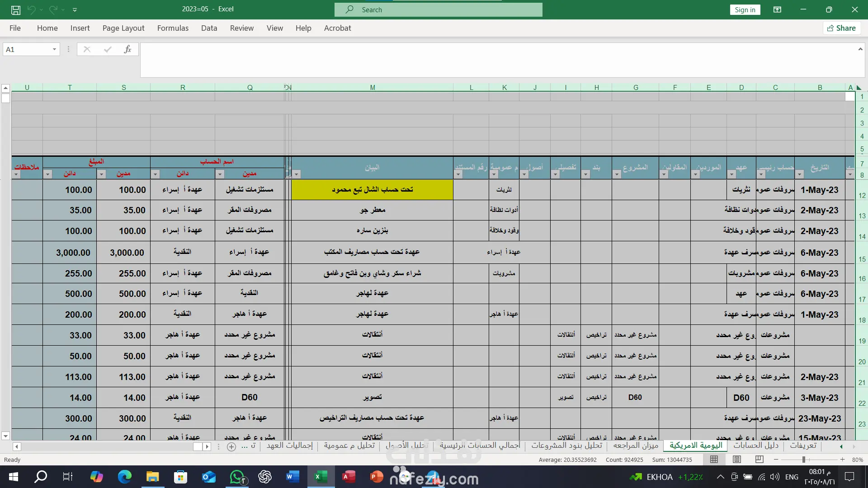
Task: Open Word from the Windows taskbar
Action: coord(292,477)
